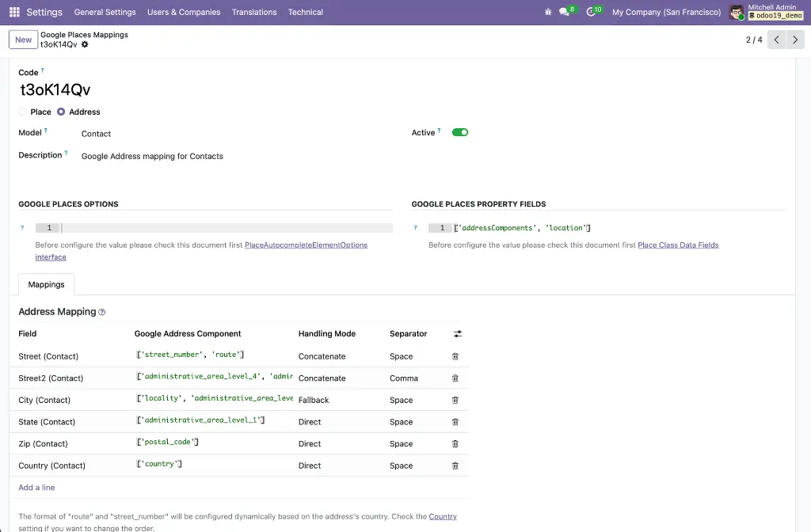Open company switcher My Company (San Francisco)
The height and width of the screenshot is (532, 811).
[x=666, y=12]
